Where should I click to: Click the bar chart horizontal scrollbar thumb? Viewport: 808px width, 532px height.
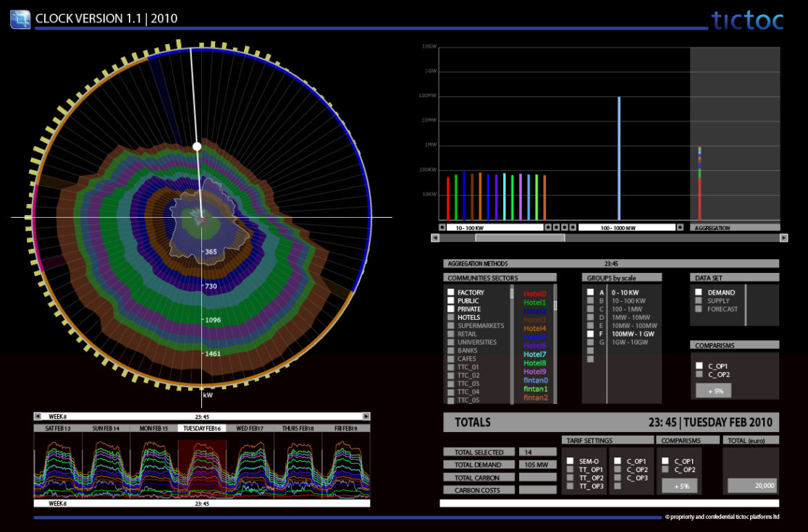pyautogui.click(x=519, y=237)
